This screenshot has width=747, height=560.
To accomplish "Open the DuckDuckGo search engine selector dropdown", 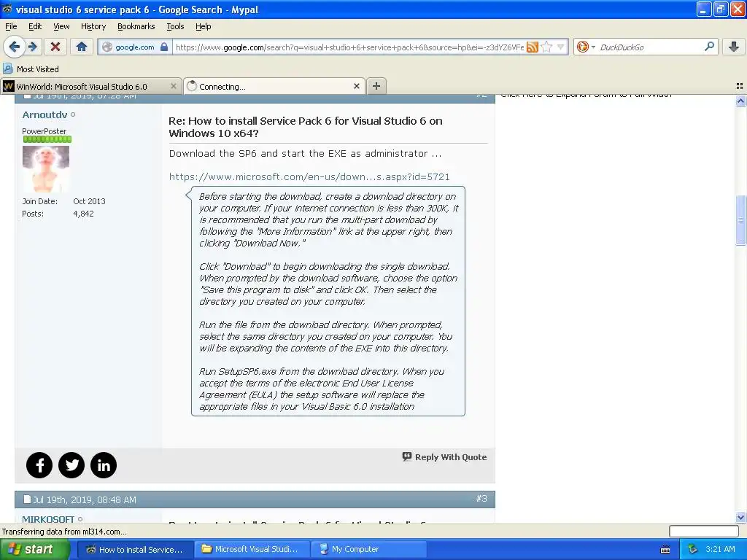I will coord(586,47).
